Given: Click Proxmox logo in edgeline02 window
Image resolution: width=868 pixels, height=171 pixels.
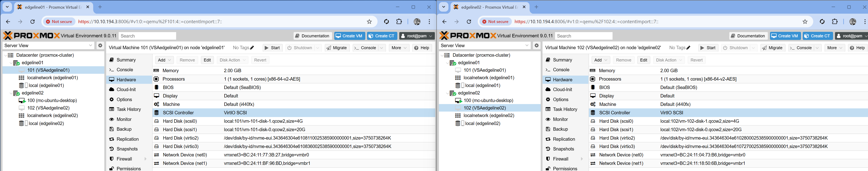Looking at the screenshot, I should (468, 36).
